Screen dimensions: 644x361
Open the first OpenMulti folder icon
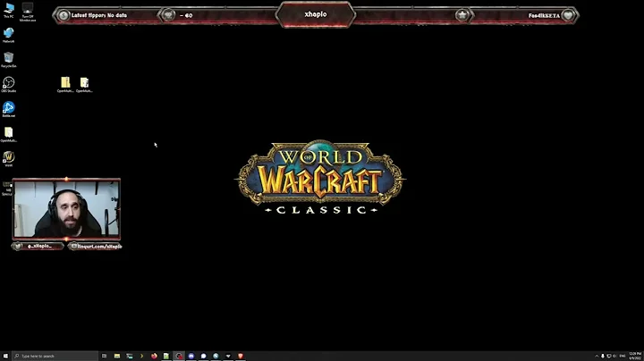click(x=65, y=85)
